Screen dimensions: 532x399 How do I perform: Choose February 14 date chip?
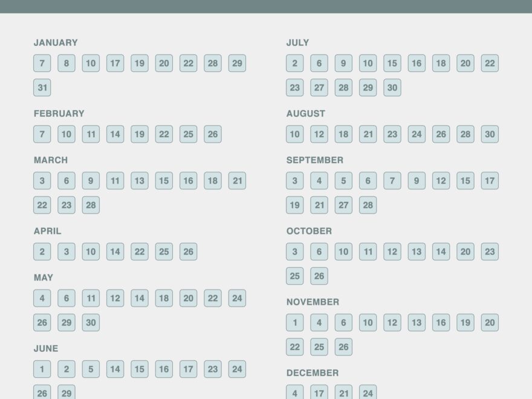tap(115, 134)
